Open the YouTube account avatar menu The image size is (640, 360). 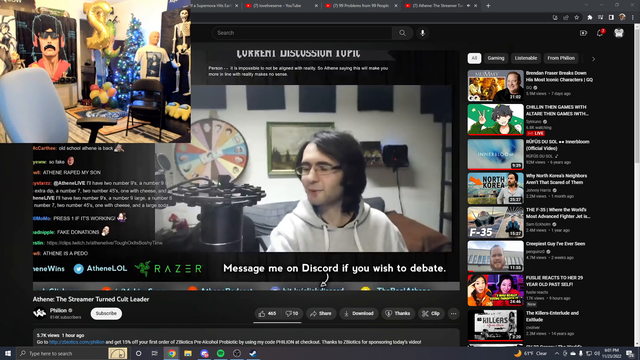619,33
